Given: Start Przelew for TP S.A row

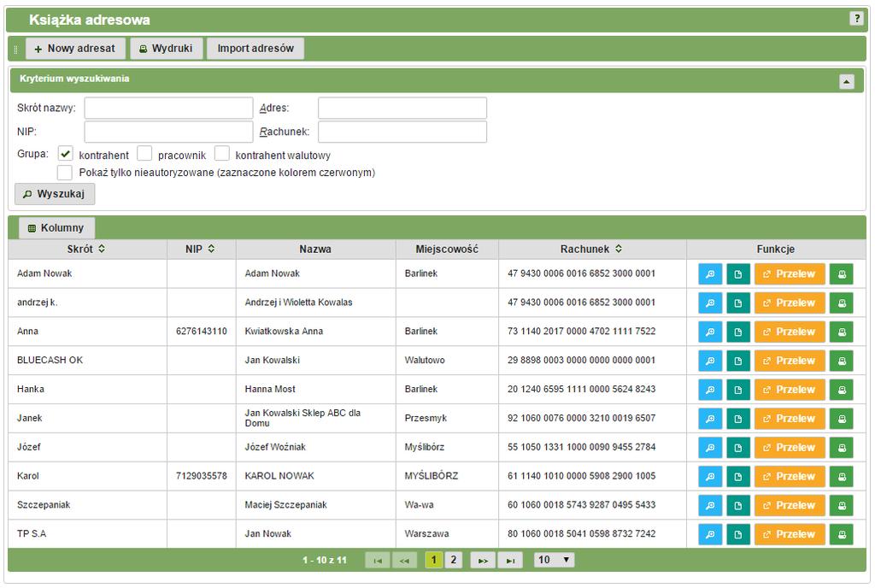Looking at the screenshot, I should click(790, 535).
